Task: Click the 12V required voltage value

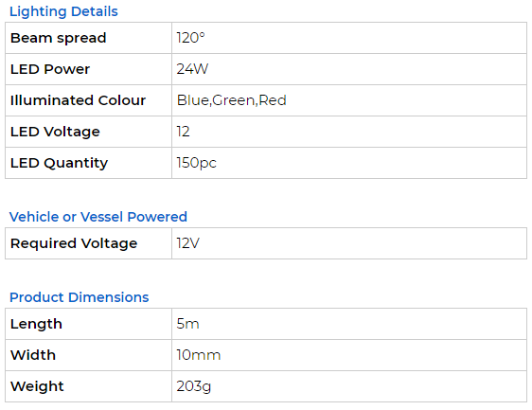Action: (x=188, y=243)
